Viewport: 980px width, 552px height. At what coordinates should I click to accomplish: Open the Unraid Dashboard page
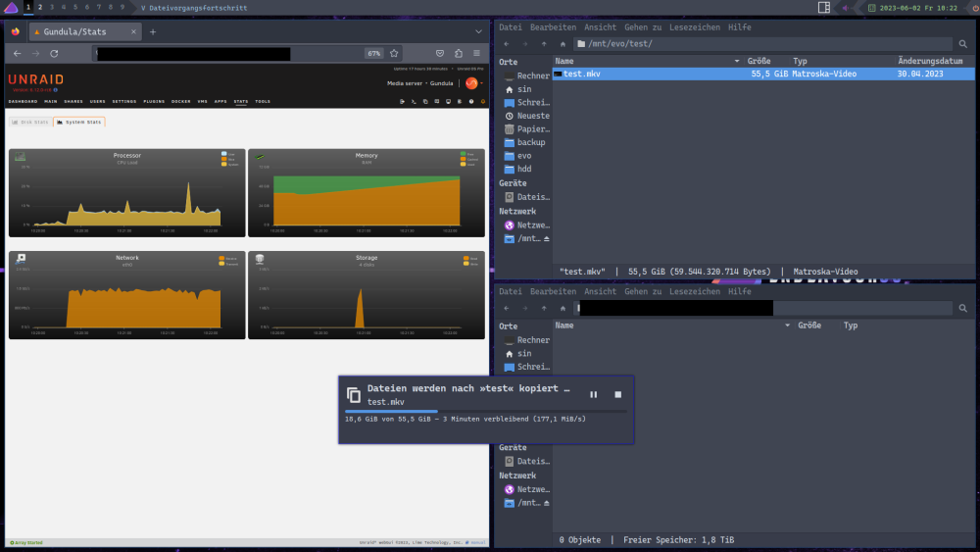pos(24,101)
